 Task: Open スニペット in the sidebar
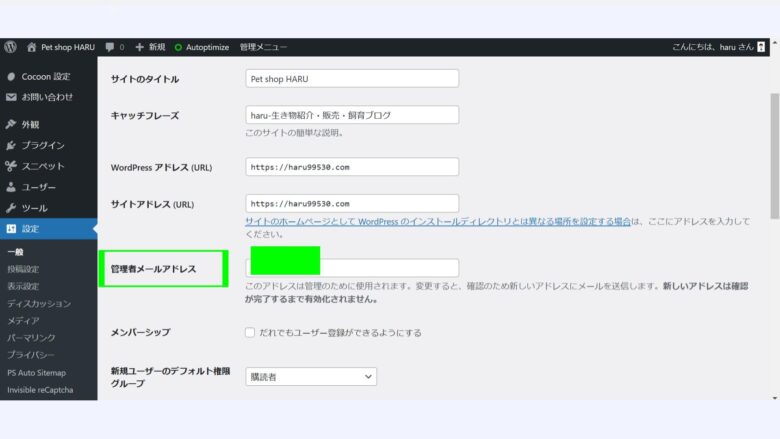43,166
